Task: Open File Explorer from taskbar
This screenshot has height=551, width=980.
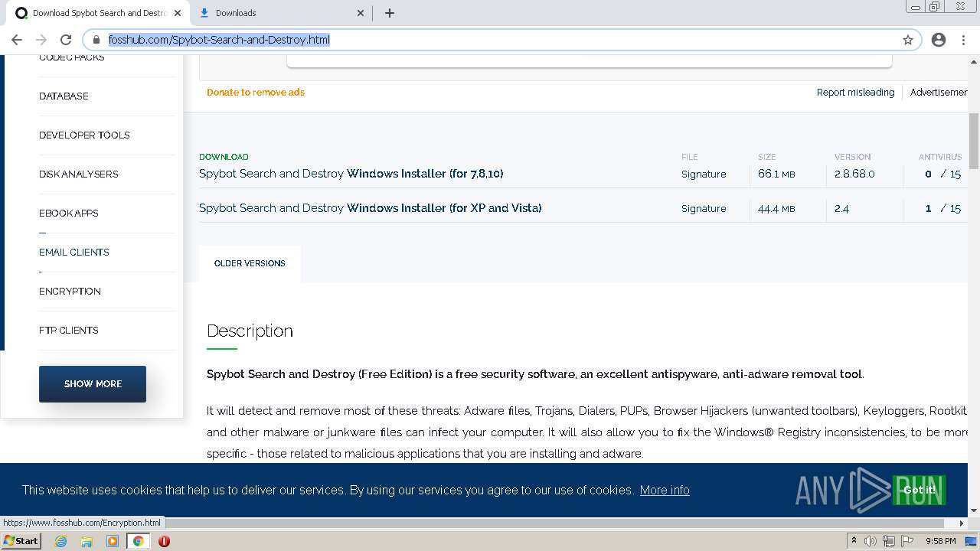Action: pos(87,541)
